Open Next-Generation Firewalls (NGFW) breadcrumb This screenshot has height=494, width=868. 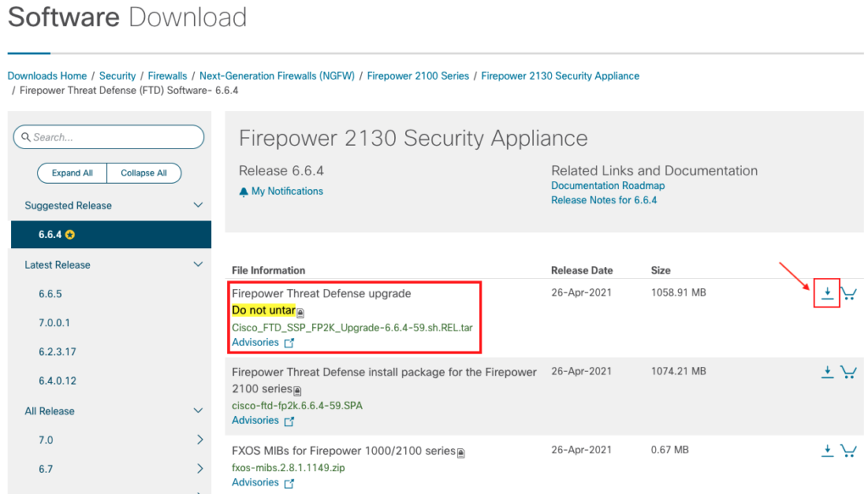[x=277, y=75]
